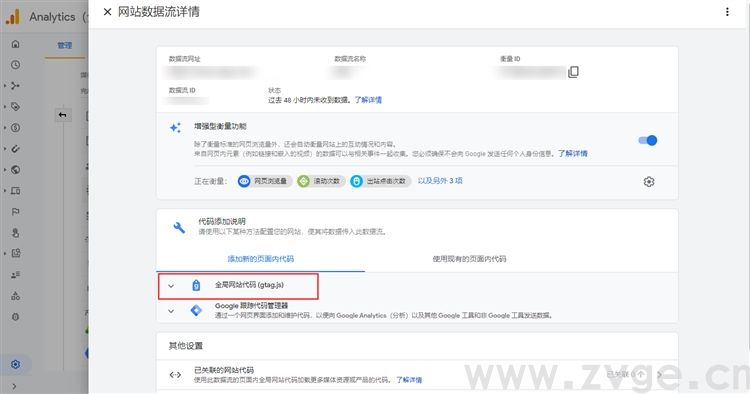Expand the Analytics sidebar with bottom arrow
The width and height of the screenshot is (750, 394).
(x=14, y=386)
